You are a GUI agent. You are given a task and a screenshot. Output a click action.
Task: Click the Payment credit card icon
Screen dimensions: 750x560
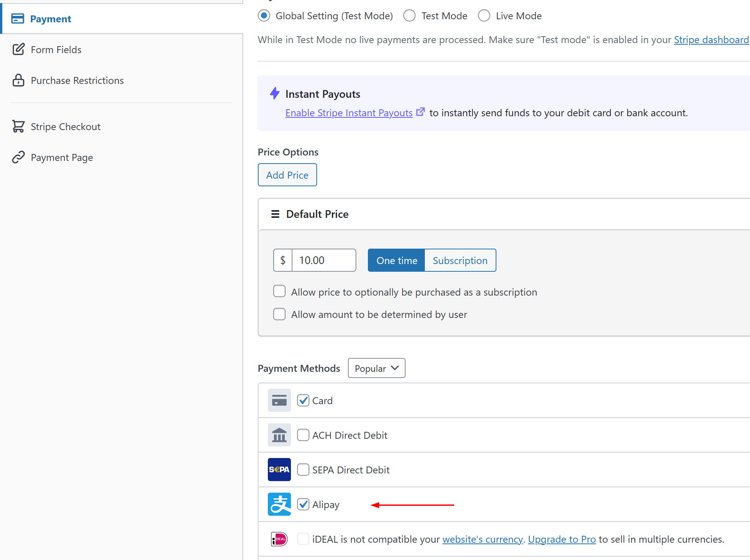pyautogui.click(x=18, y=19)
